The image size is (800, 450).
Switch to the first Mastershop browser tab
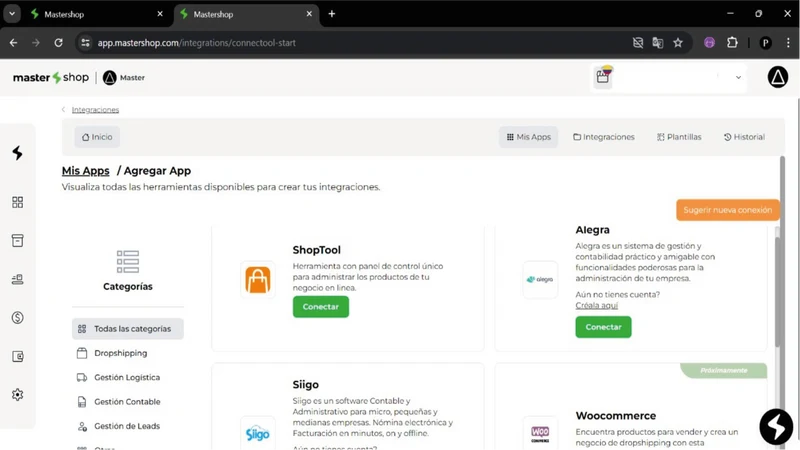(96, 14)
